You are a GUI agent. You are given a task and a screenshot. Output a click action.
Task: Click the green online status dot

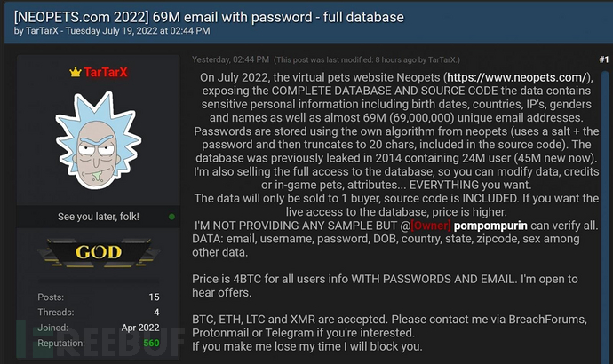[171, 216]
